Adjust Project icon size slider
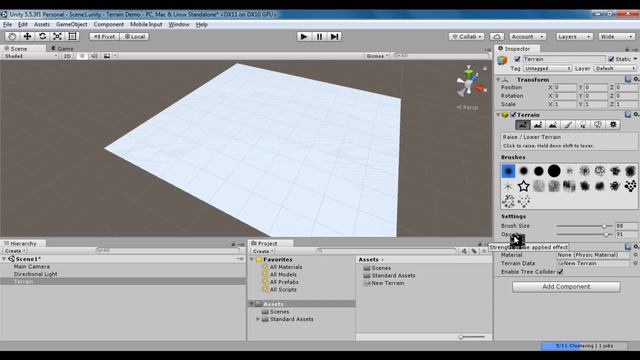The image size is (640, 360). pyautogui.click(x=472, y=337)
